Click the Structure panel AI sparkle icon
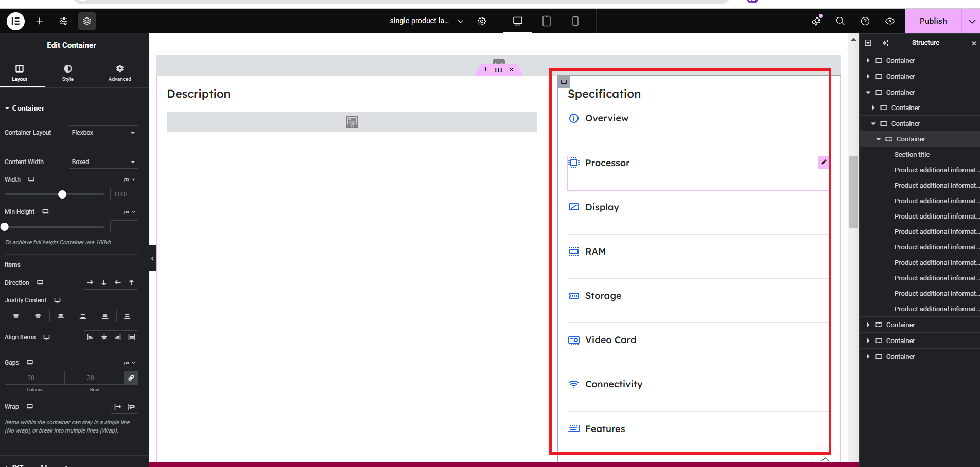The height and width of the screenshot is (467, 980). pos(886,43)
